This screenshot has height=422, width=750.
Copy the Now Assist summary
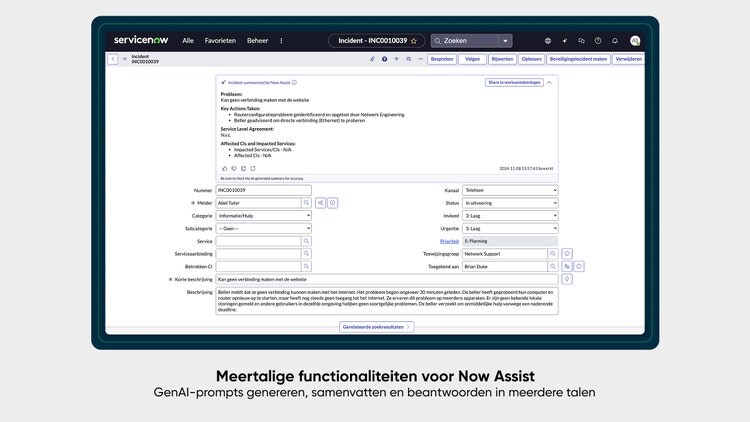pyautogui.click(x=243, y=168)
